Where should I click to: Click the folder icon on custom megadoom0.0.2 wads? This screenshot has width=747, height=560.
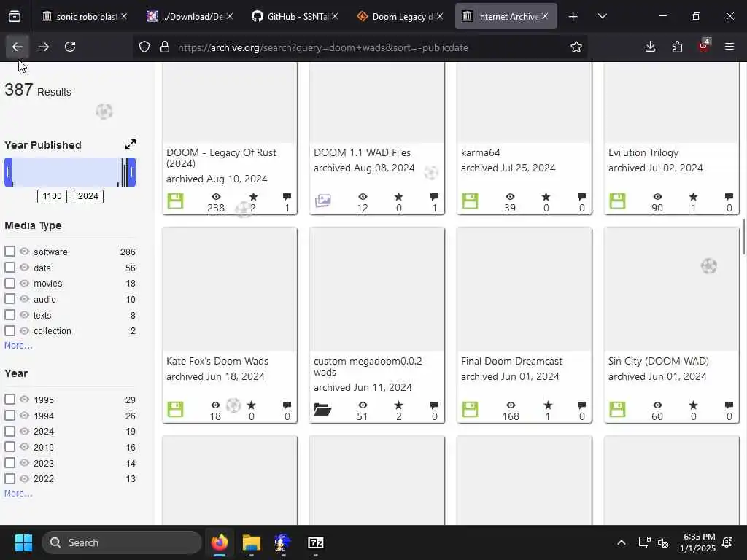(x=322, y=410)
